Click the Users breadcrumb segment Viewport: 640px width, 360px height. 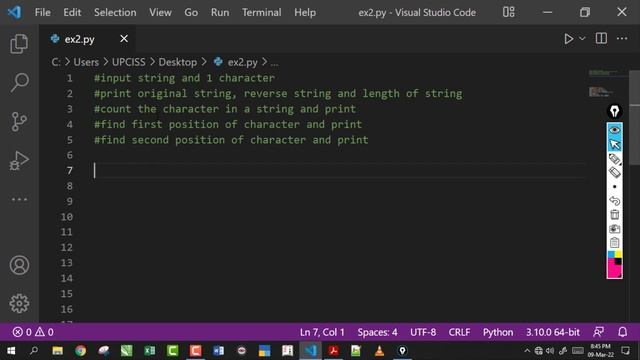click(x=86, y=62)
